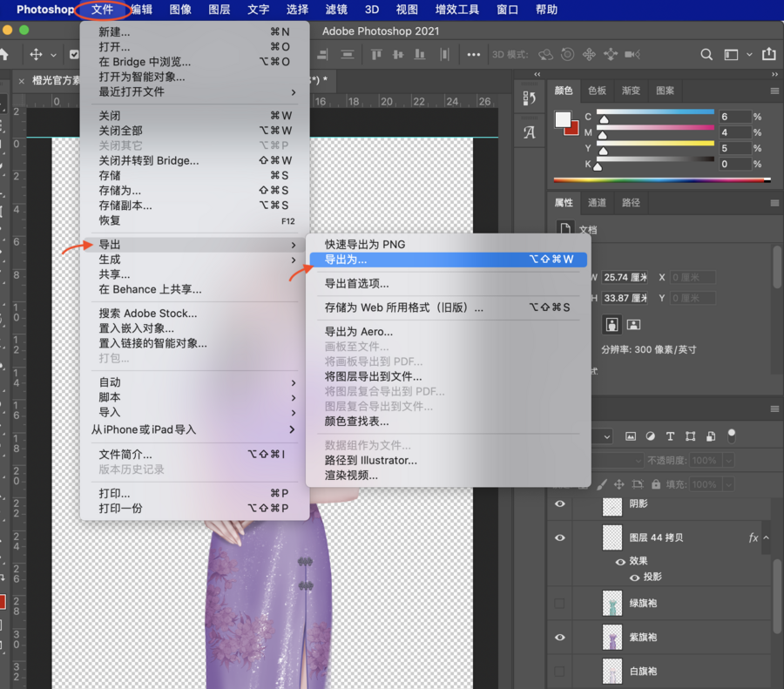784x689 pixels.
Task: Click the share/export icon at top right
Action: click(768, 54)
